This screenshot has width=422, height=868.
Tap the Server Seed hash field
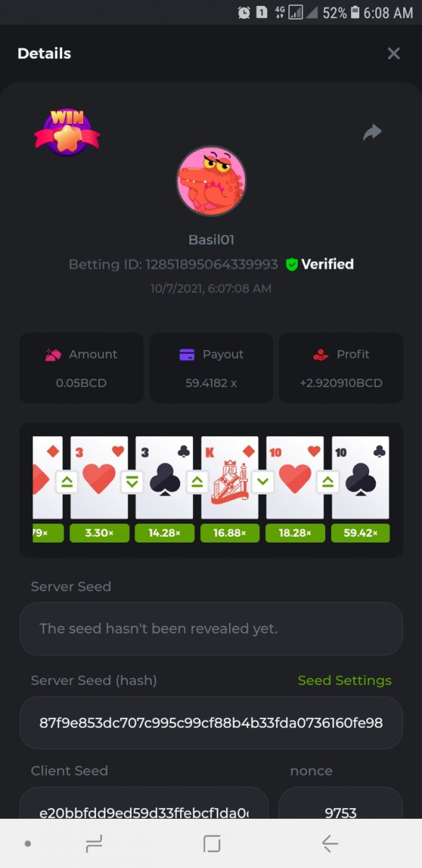[211, 723]
